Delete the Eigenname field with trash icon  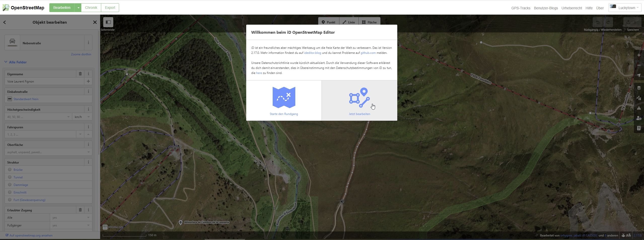tap(80, 74)
